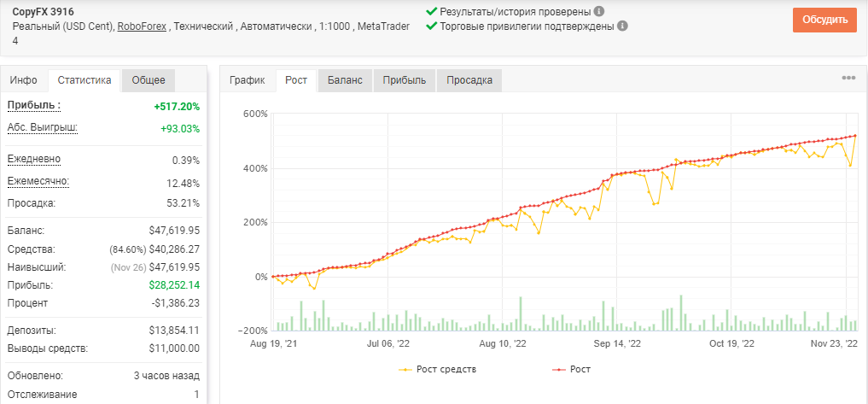Screen dimensions: 868x404
Task: Click the Ежемесячно stat label
Action: (38, 182)
